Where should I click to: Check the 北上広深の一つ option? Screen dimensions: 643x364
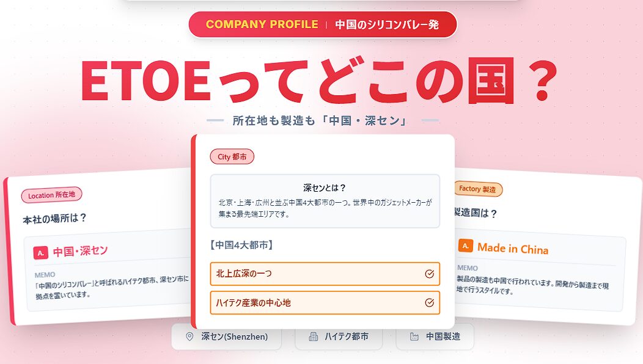coord(324,274)
